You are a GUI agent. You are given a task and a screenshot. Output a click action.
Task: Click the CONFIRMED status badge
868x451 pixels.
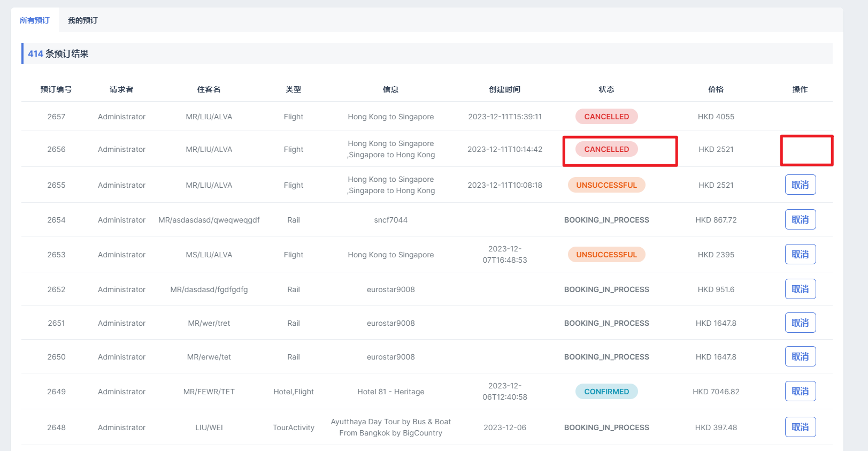point(606,392)
